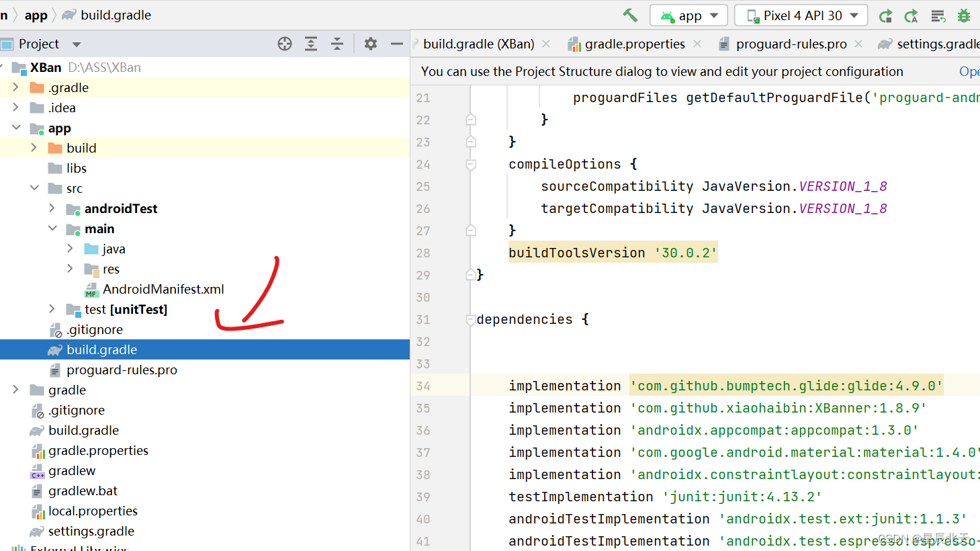The image size is (980, 551).
Task: Expand the .gradle folder
Action: 16,87
